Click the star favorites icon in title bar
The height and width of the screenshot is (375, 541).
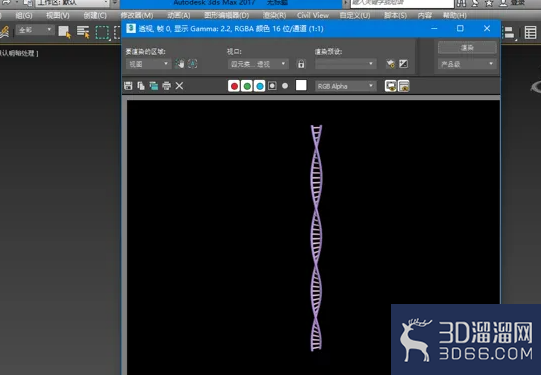tap(489, 3)
